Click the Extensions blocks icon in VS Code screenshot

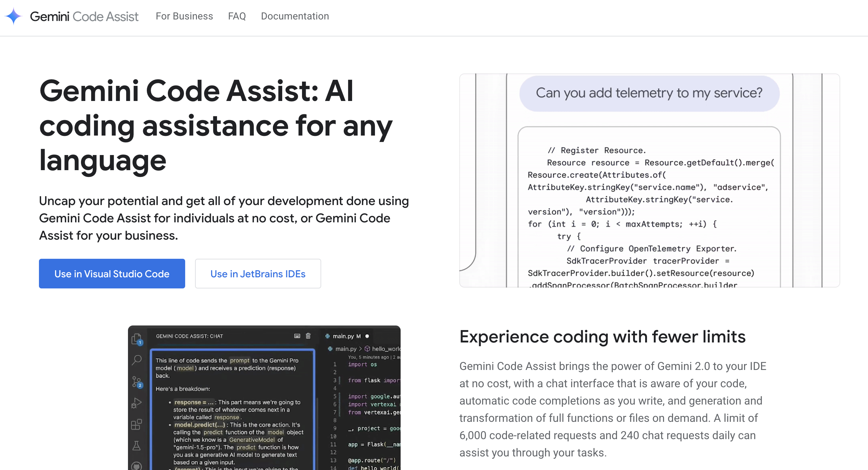pyautogui.click(x=136, y=424)
